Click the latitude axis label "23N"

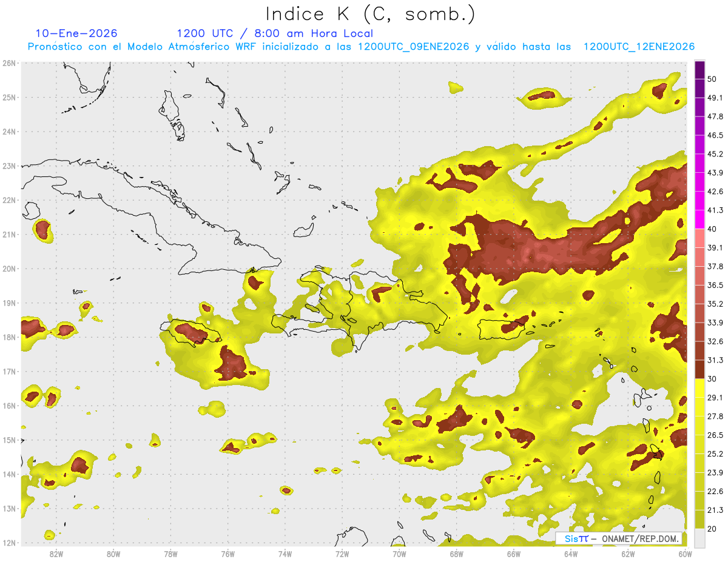pyautogui.click(x=9, y=166)
